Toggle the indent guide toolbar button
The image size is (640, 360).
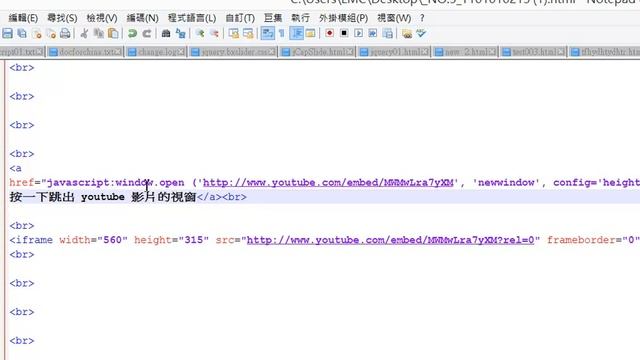pyautogui.click(x=296, y=33)
